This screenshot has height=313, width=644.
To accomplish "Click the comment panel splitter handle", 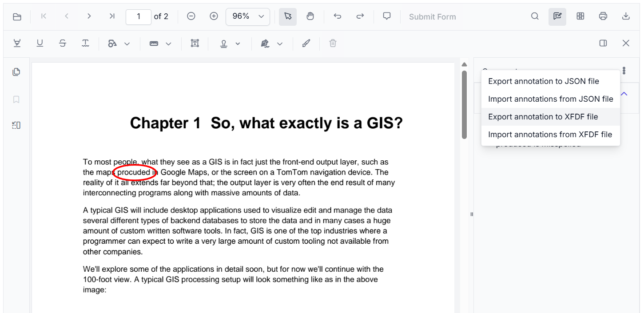I will click(x=472, y=214).
